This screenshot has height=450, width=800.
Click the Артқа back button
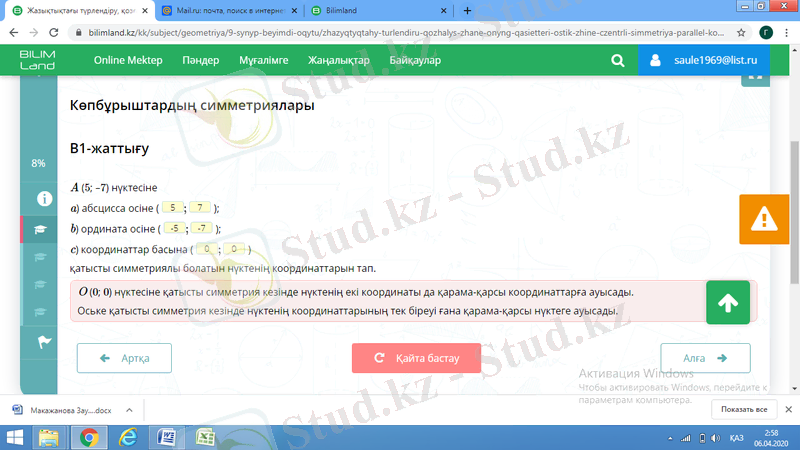click(124, 358)
